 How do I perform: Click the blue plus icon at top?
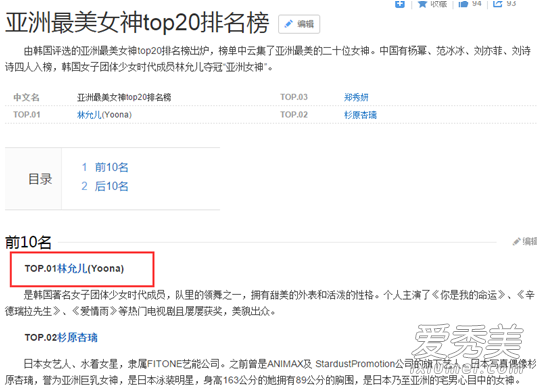(x=400, y=4)
